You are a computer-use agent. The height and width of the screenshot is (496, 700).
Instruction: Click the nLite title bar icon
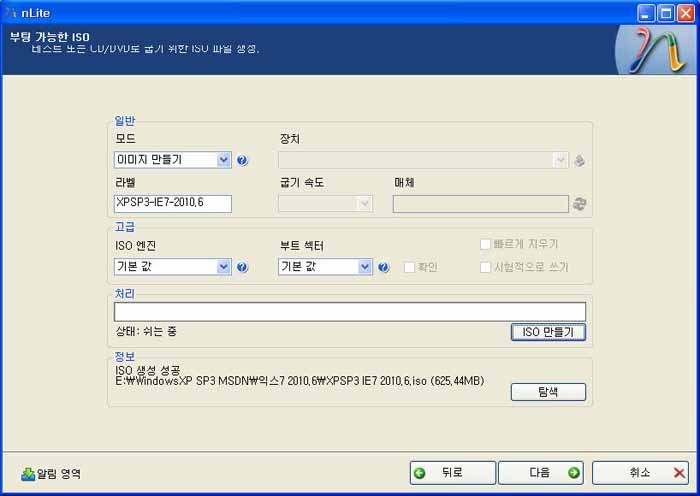click(10, 13)
